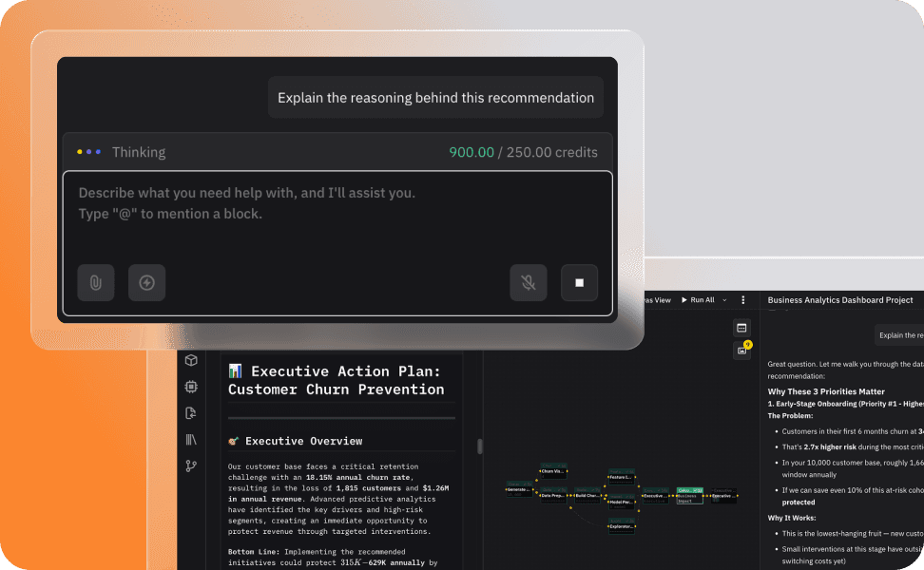This screenshot has width=924, height=570.
Task: Toggle the canvas panel layout icon
Action: coord(741,327)
